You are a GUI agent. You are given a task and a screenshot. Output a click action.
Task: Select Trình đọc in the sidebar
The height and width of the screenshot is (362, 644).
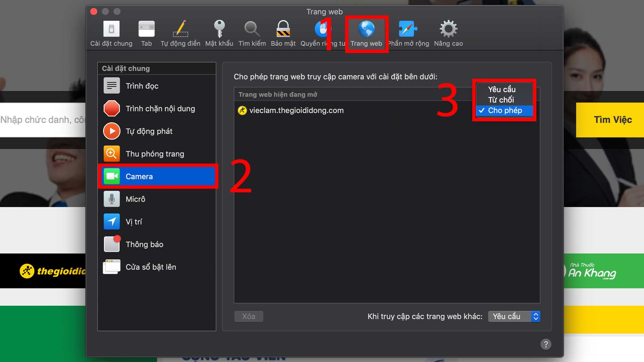[x=157, y=86]
